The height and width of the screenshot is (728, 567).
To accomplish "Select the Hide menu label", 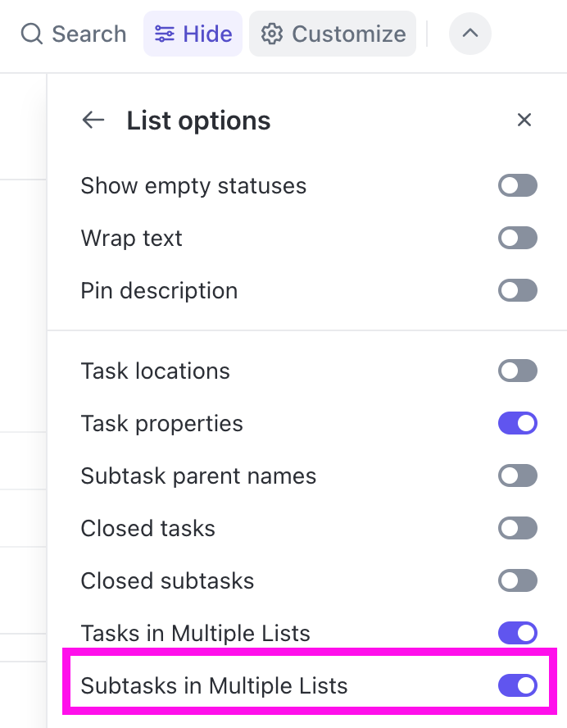I will [207, 34].
